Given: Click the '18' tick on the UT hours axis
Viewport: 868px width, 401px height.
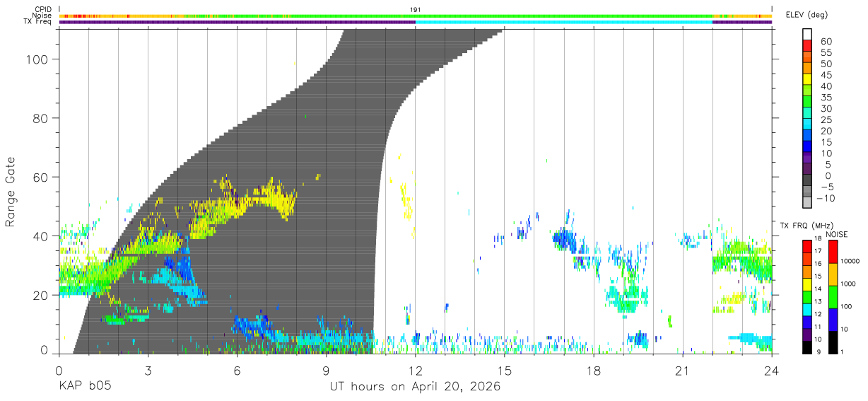Looking at the screenshot, I should point(593,371).
